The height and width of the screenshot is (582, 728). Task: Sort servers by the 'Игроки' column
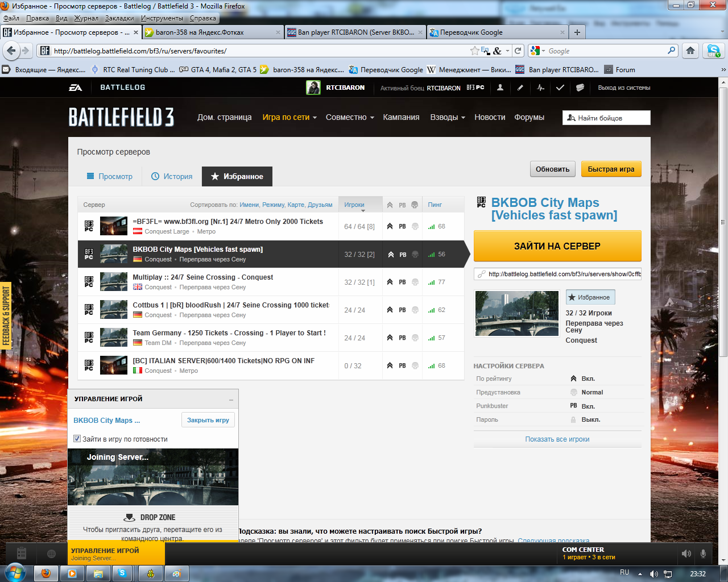click(x=361, y=205)
